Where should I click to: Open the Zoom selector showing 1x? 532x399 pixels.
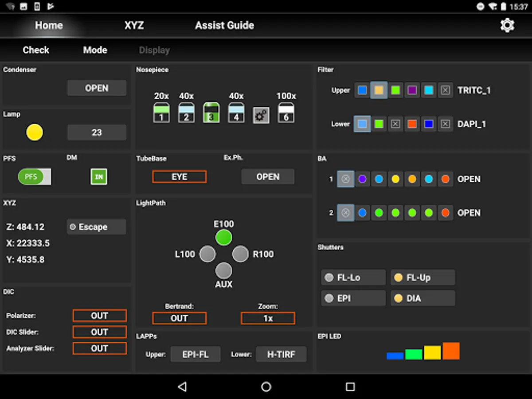click(268, 318)
